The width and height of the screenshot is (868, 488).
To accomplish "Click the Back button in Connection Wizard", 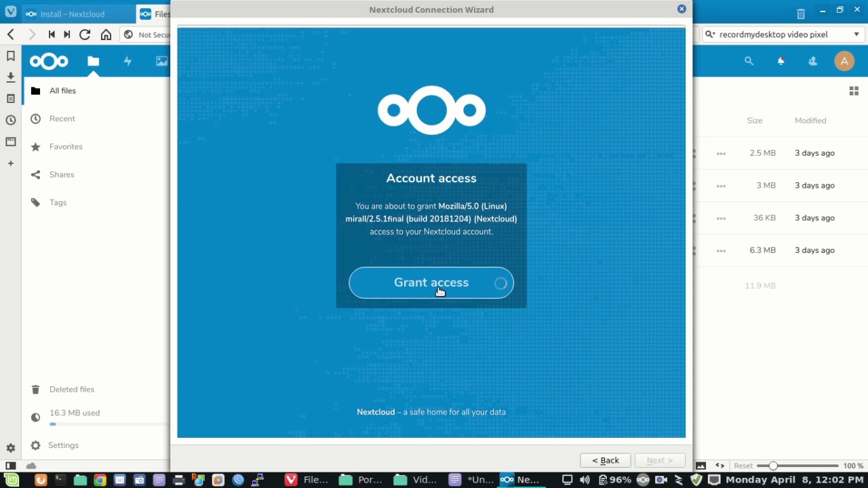I will pyautogui.click(x=606, y=460).
